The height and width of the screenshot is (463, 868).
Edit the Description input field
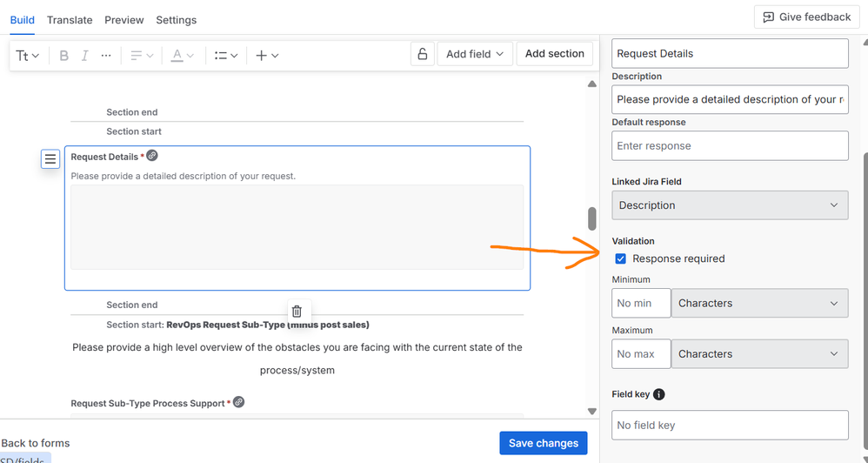[730, 99]
